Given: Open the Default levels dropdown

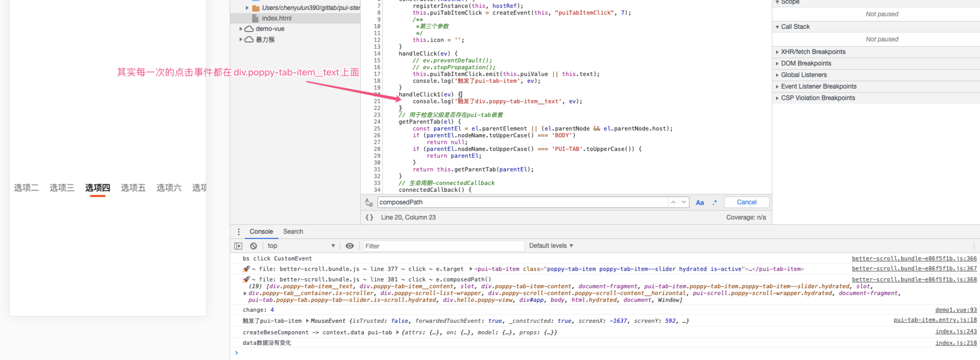Looking at the screenshot, I should [551, 246].
